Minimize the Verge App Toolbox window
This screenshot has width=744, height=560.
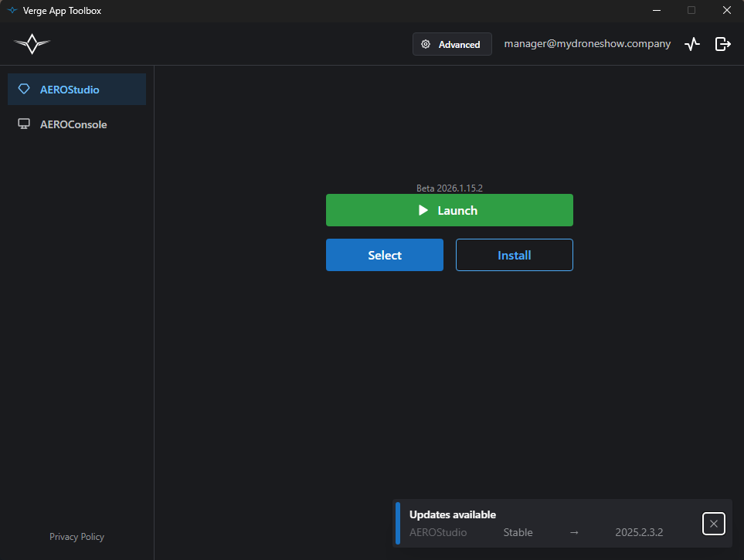[x=656, y=11]
